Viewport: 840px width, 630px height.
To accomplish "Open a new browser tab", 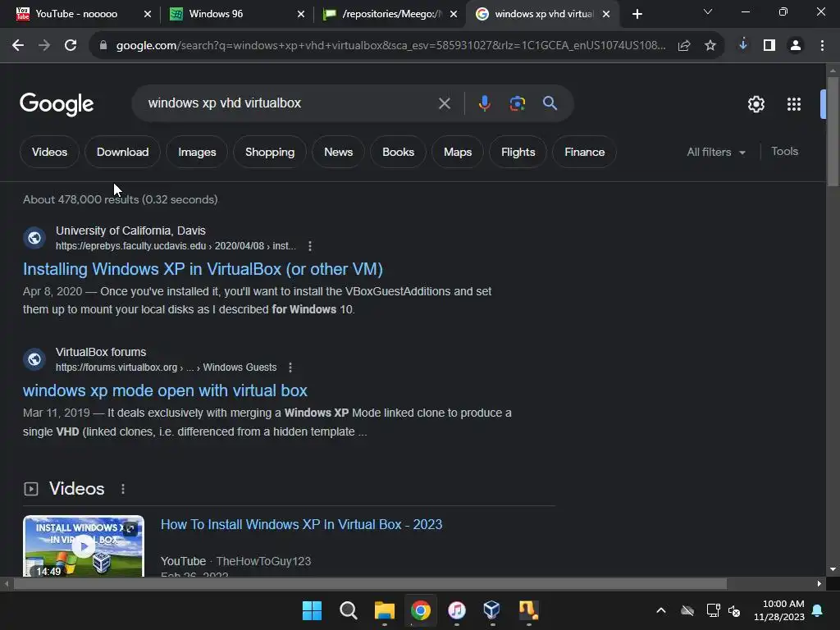I will point(637,15).
